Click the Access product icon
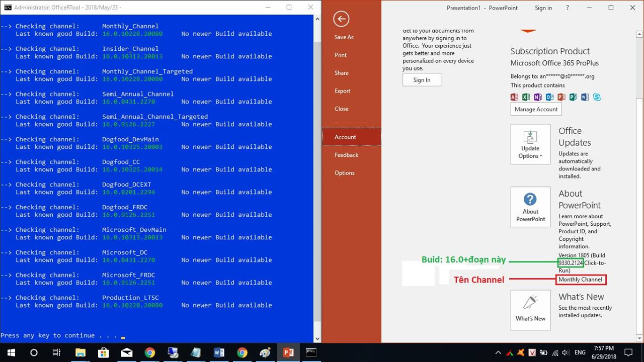Image resolution: width=644 pixels, height=362 pixels. [x=514, y=97]
